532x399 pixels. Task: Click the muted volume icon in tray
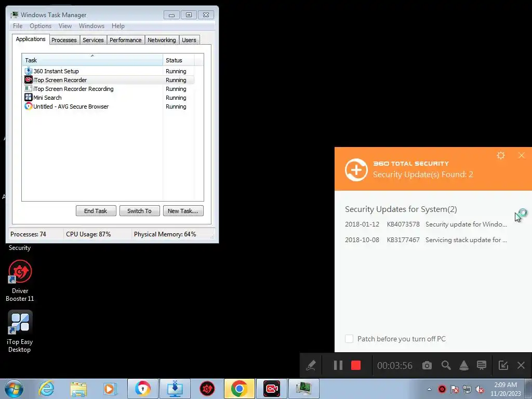coord(480,389)
